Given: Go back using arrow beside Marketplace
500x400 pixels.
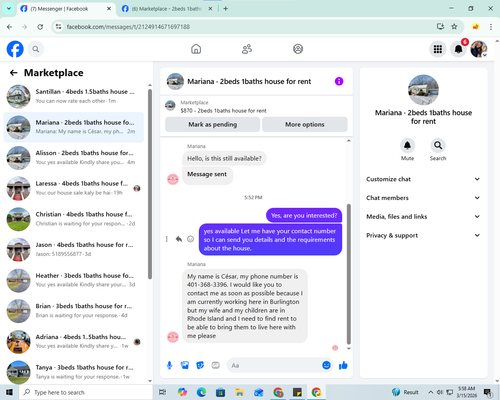Looking at the screenshot, I should 13,73.
